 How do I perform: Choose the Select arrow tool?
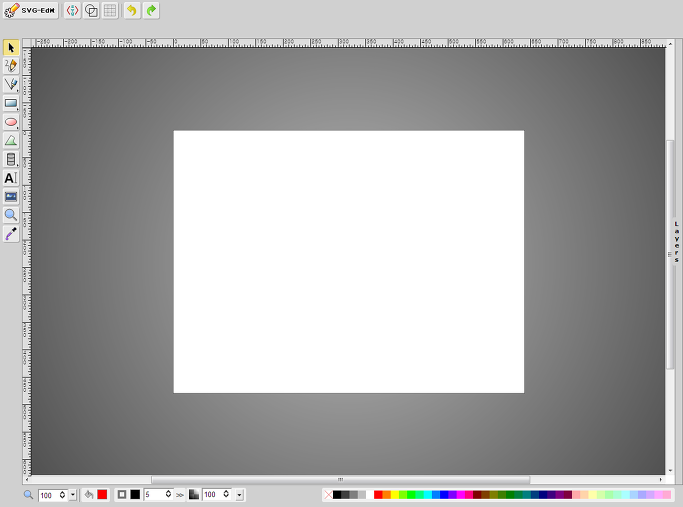(11, 47)
